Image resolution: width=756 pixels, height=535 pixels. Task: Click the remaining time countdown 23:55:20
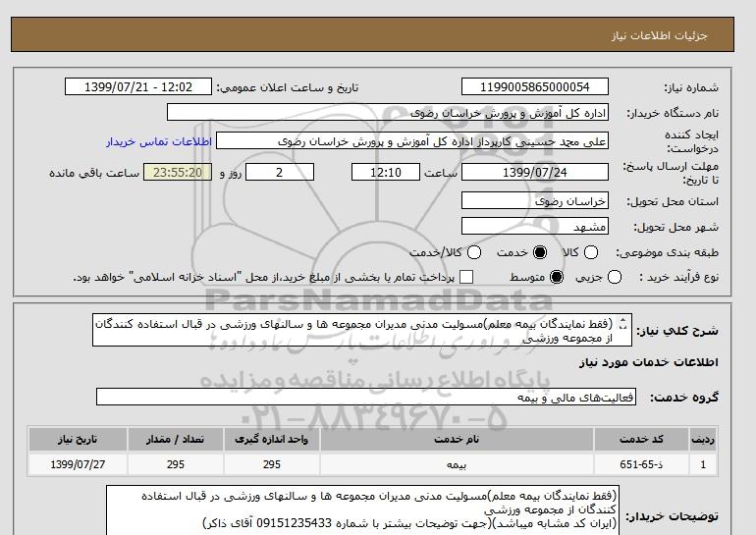[x=178, y=173]
